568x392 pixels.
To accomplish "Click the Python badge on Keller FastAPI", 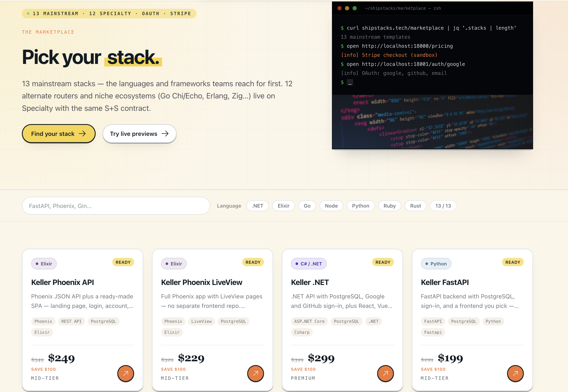I will pos(436,264).
